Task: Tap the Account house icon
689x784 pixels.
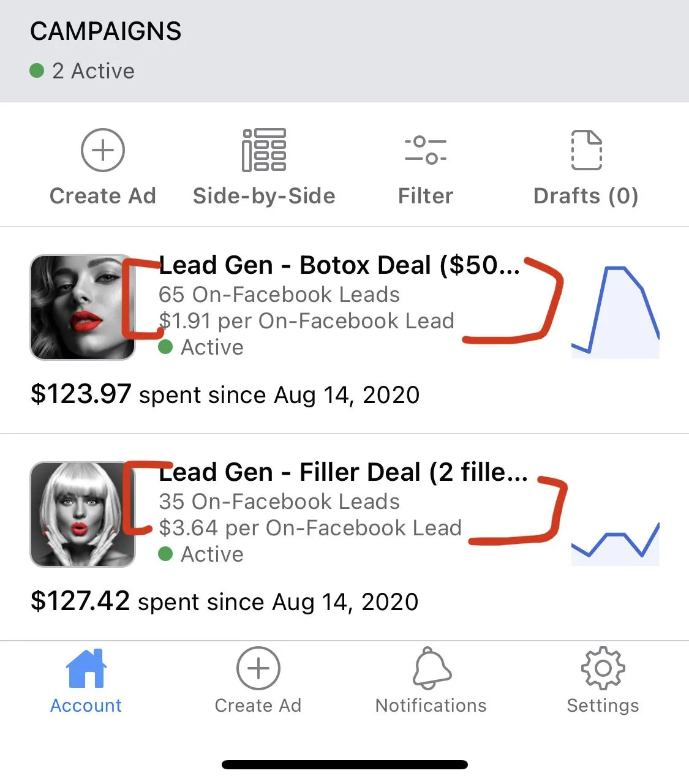Action: coord(86,668)
